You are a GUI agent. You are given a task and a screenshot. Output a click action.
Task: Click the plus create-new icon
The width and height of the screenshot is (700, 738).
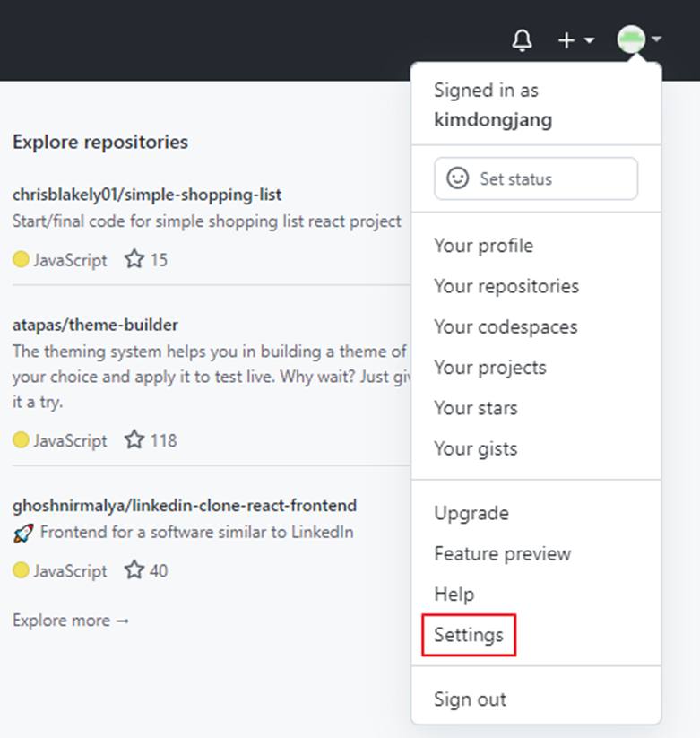566,40
